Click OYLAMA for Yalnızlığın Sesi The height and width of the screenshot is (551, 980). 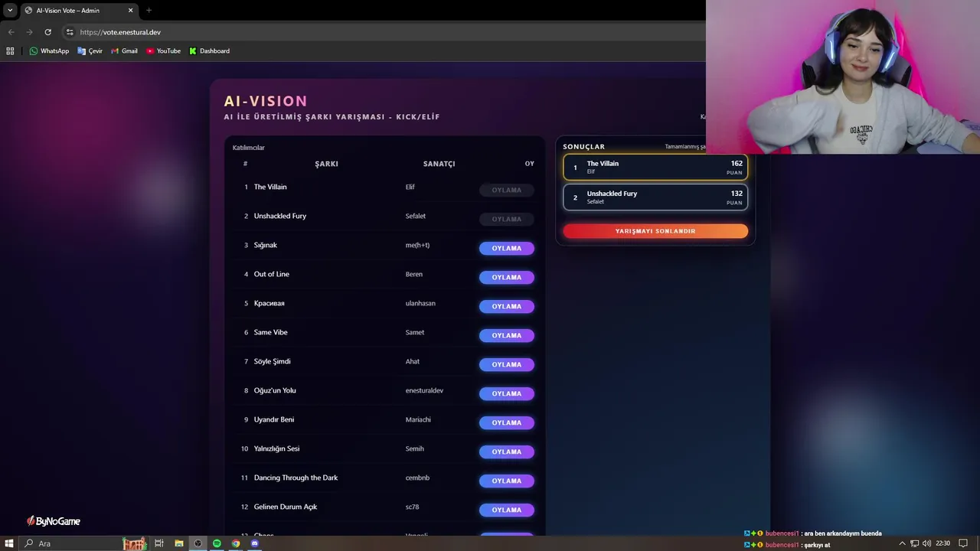[x=506, y=452]
